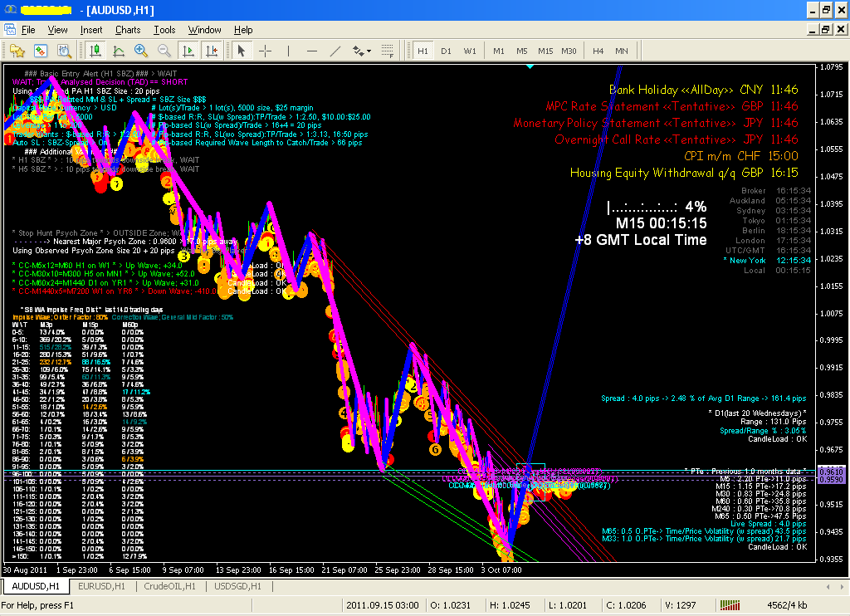Pick the Vertical Line drawing tool
The image size is (850, 616).
click(x=289, y=51)
